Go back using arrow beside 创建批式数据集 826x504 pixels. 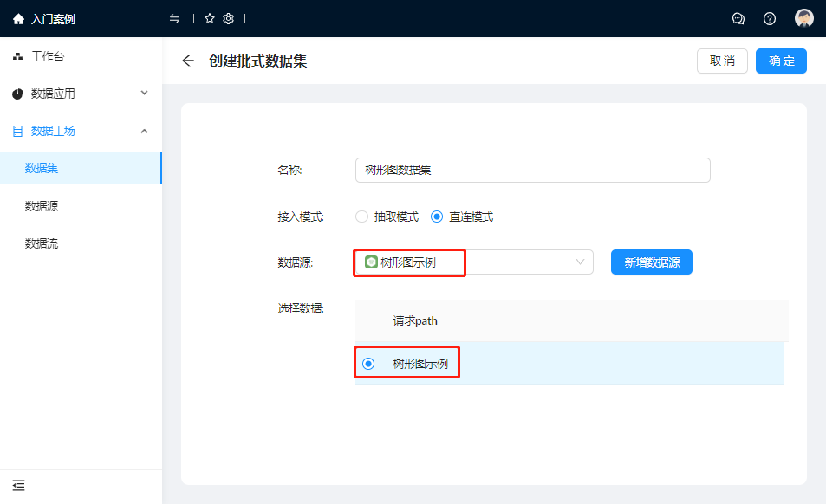188,61
